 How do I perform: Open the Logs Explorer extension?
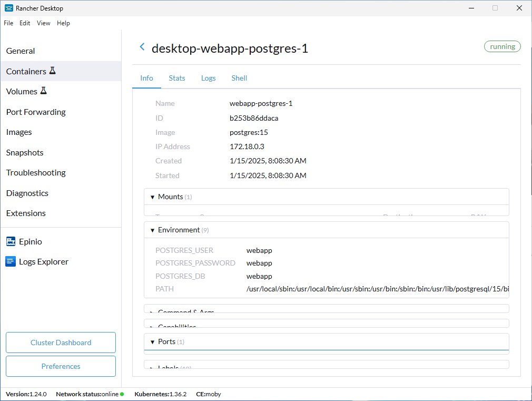(x=61, y=262)
